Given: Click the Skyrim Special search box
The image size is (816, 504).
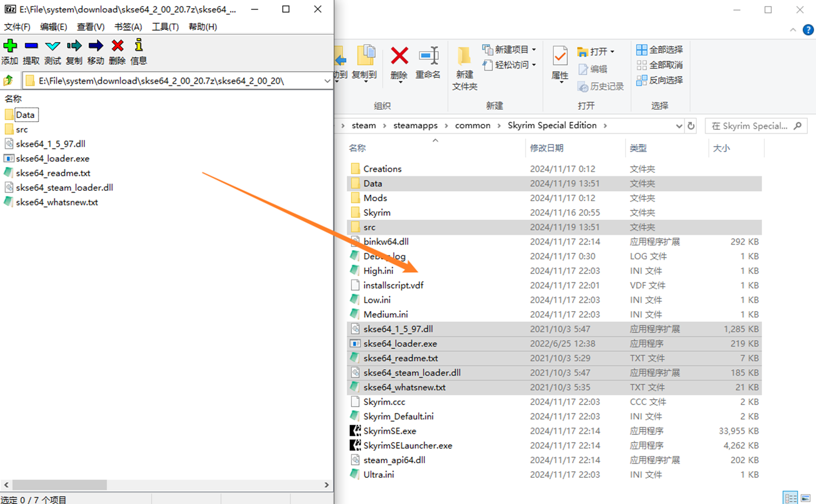Looking at the screenshot, I should click(756, 126).
